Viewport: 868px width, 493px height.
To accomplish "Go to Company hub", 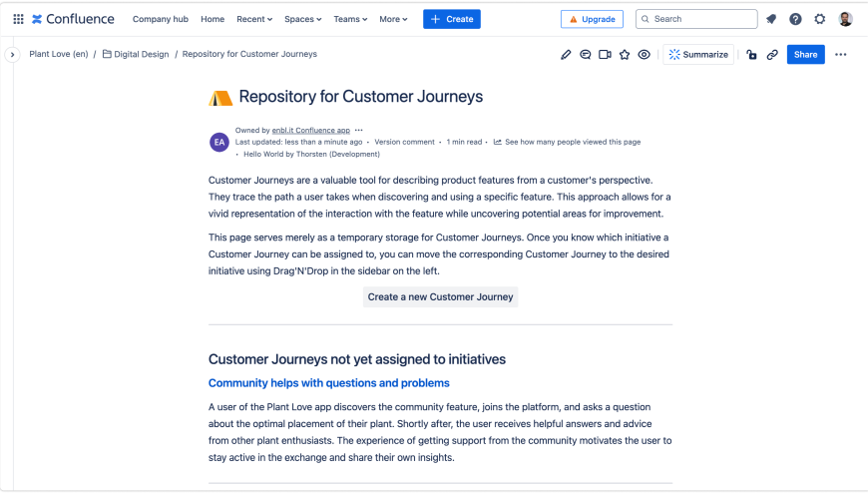I will [161, 19].
